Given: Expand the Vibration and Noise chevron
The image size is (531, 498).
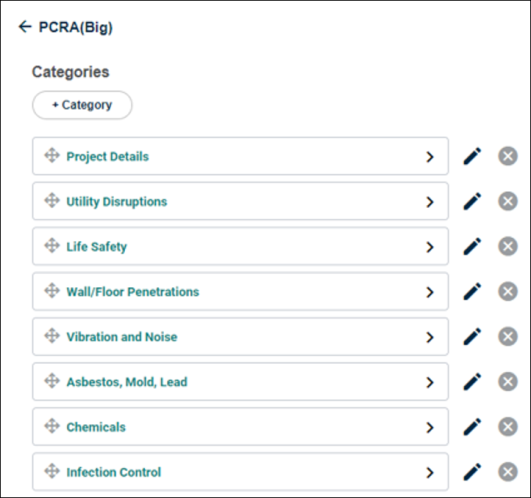Looking at the screenshot, I should (x=430, y=337).
